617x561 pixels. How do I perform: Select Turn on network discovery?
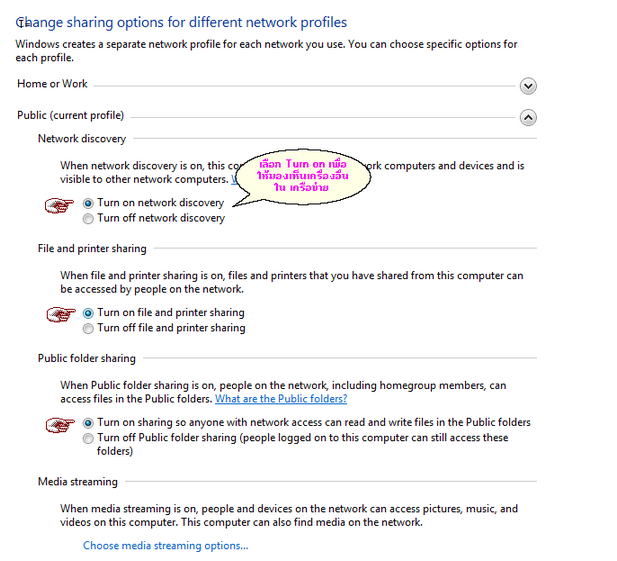tap(89, 203)
